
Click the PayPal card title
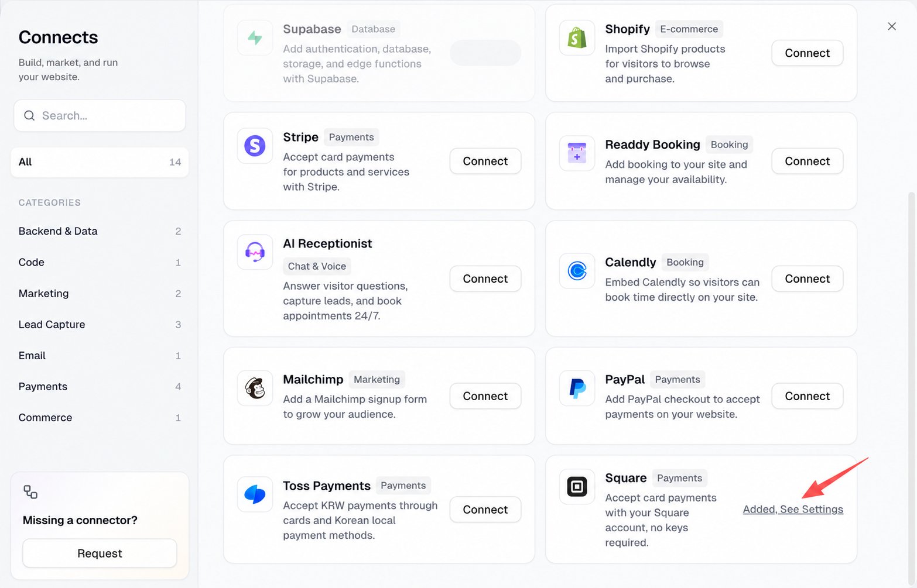click(x=625, y=380)
